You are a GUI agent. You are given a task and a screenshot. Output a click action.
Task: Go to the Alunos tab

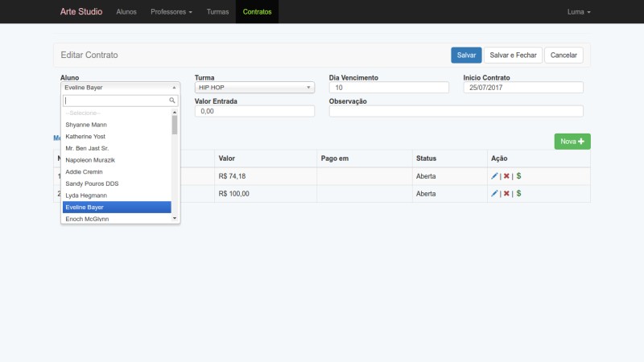pyautogui.click(x=126, y=12)
